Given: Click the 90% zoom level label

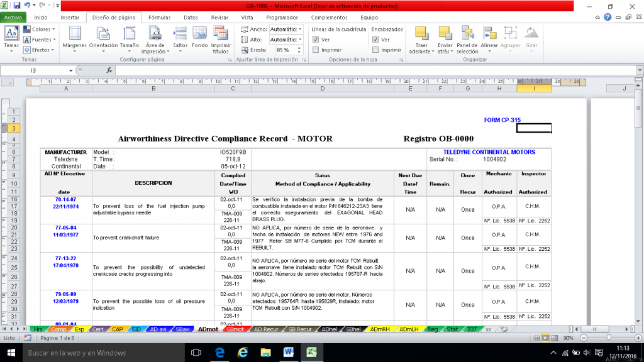Looking at the screenshot, I should click(x=569, y=338).
